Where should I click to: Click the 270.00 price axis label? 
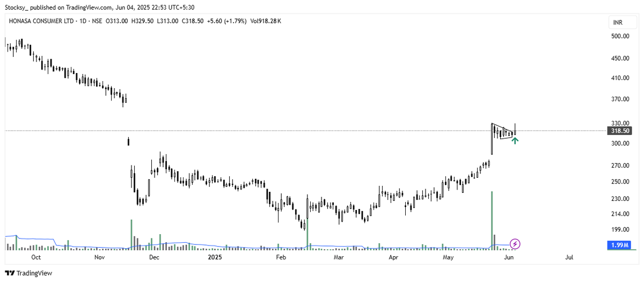(619, 166)
